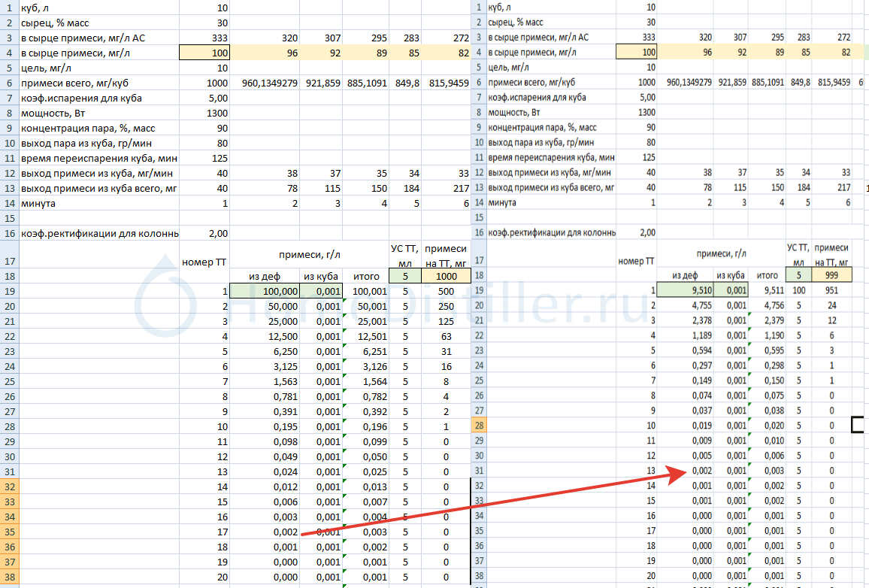Click the cell with value 31
The image size is (869, 588).
tap(446, 351)
